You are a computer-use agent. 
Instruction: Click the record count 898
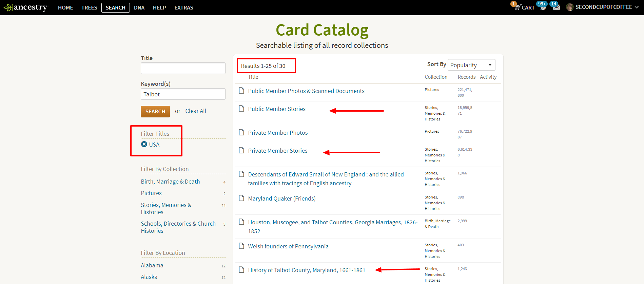(461, 197)
